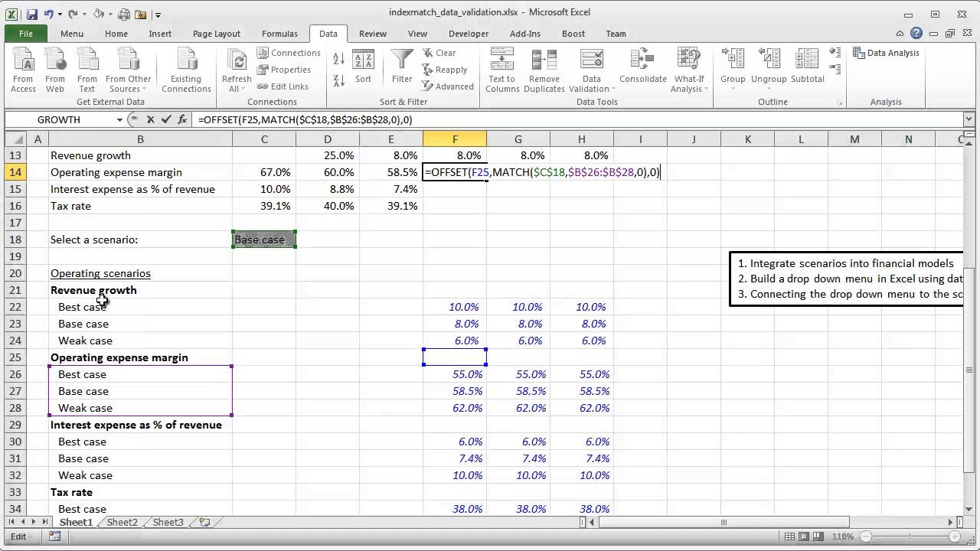Click the From Access icon
This screenshot has height=551, width=980.
coord(23,70)
